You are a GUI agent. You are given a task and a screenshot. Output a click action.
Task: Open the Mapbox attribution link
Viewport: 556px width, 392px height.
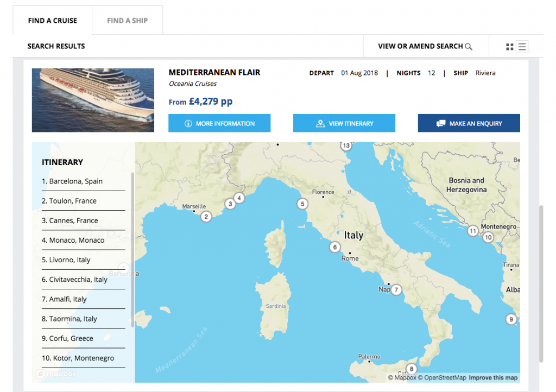[x=402, y=378]
